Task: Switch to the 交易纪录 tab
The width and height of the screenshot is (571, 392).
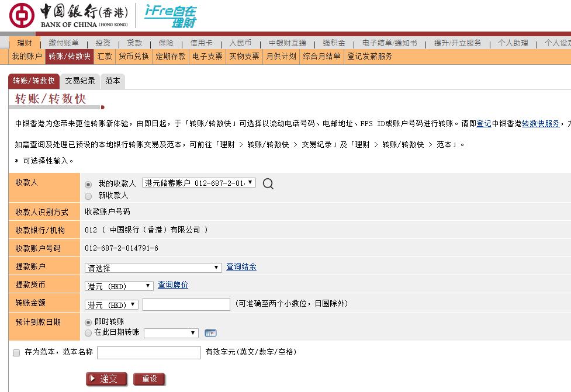Action: (81, 81)
